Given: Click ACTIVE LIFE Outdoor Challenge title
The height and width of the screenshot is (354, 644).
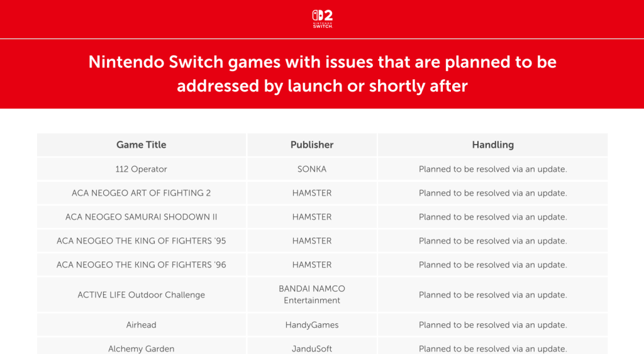Looking at the screenshot, I should [x=142, y=295].
